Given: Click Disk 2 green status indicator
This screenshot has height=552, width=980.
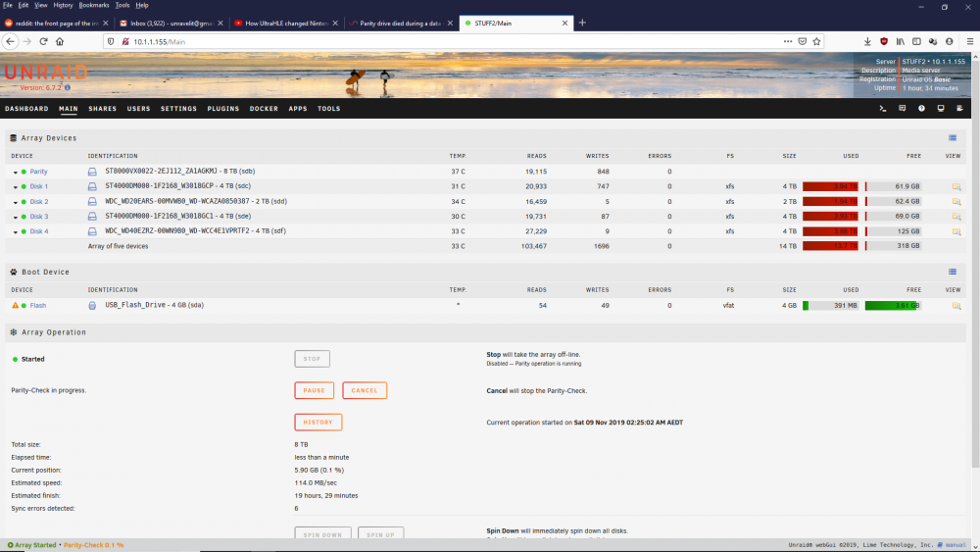Looking at the screenshot, I should coord(24,202).
